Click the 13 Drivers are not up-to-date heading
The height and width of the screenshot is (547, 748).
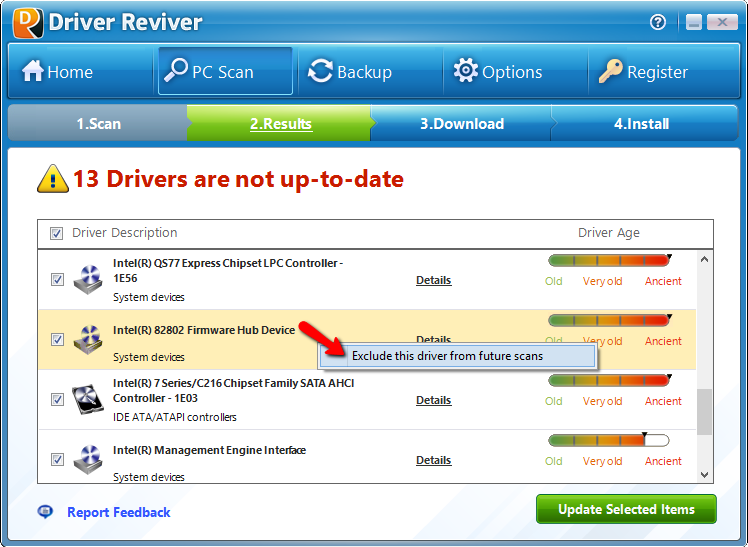coord(238,179)
